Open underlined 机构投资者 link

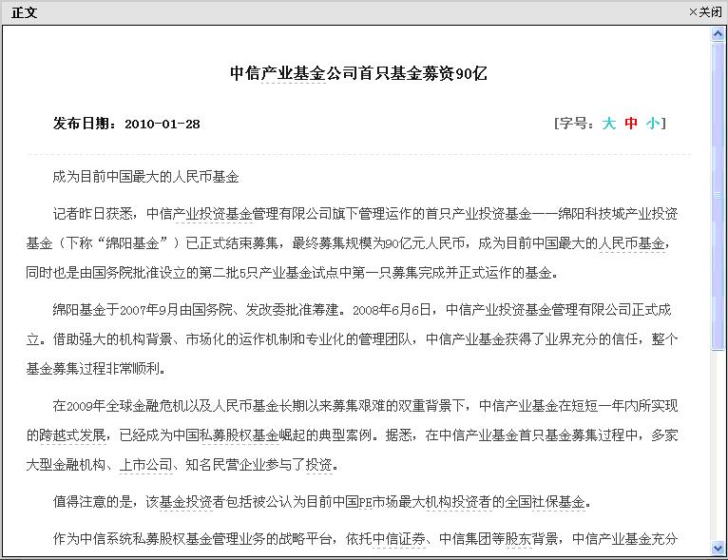click(459, 502)
